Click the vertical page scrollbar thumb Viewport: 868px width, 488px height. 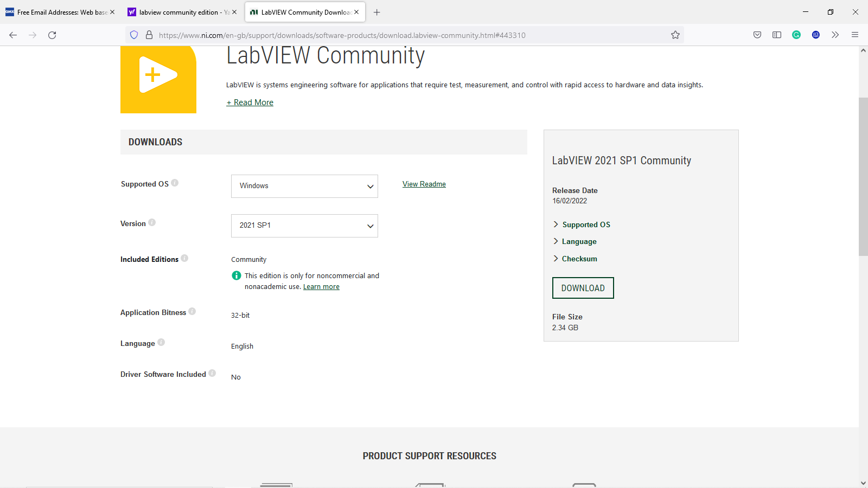(863, 177)
